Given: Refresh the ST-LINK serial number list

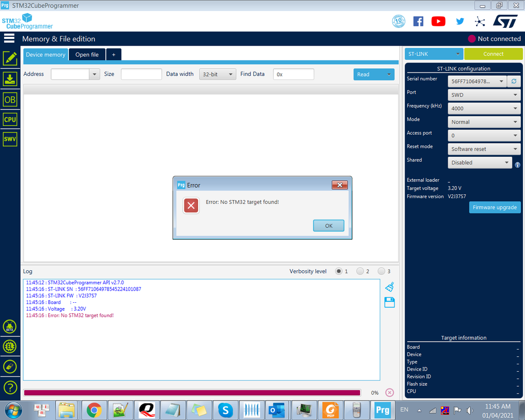Looking at the screenshot, I should click(514, 81).
